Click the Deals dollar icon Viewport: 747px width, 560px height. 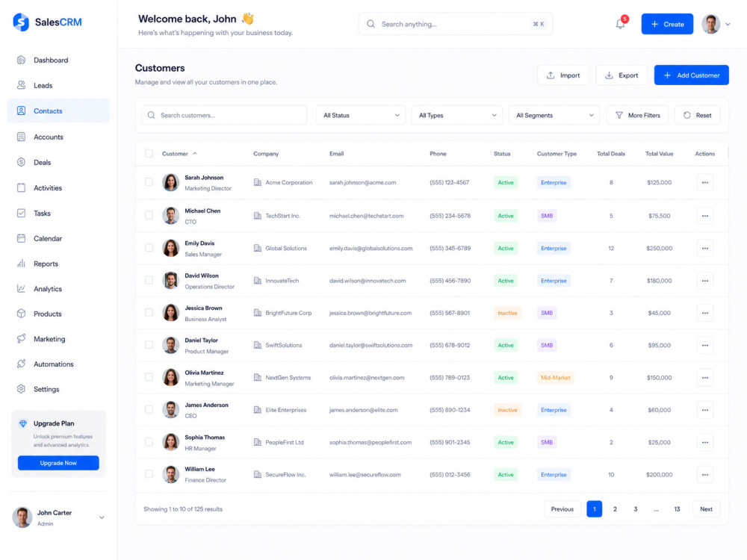point(21,162)
